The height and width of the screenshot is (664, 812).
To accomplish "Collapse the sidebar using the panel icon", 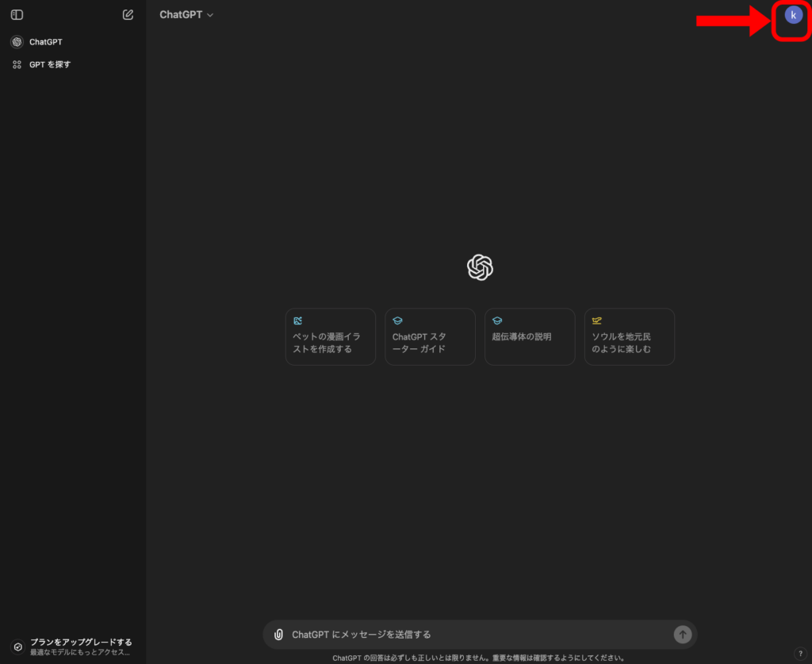I will [x=17, y=15].
